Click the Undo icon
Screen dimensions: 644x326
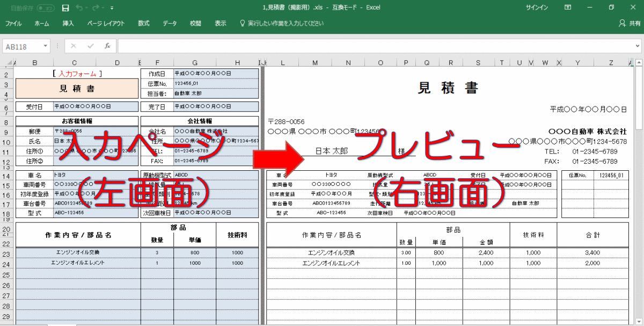[x=79, y=8]
